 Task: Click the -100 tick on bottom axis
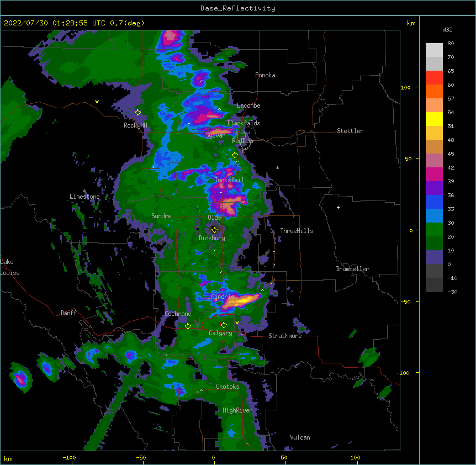69,457
